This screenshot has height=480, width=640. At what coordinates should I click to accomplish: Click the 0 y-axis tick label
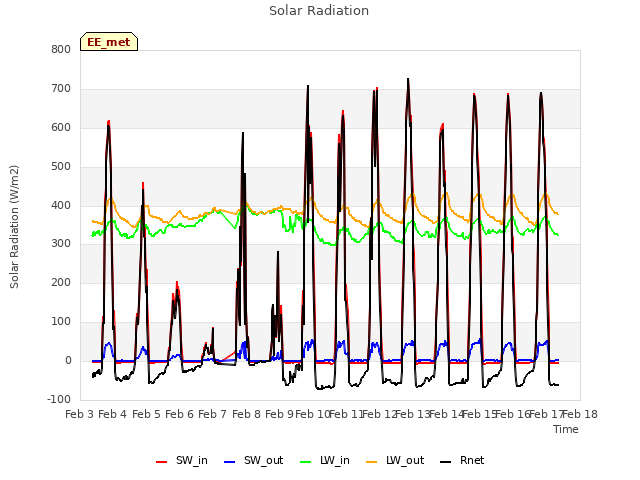coord(68,361)
